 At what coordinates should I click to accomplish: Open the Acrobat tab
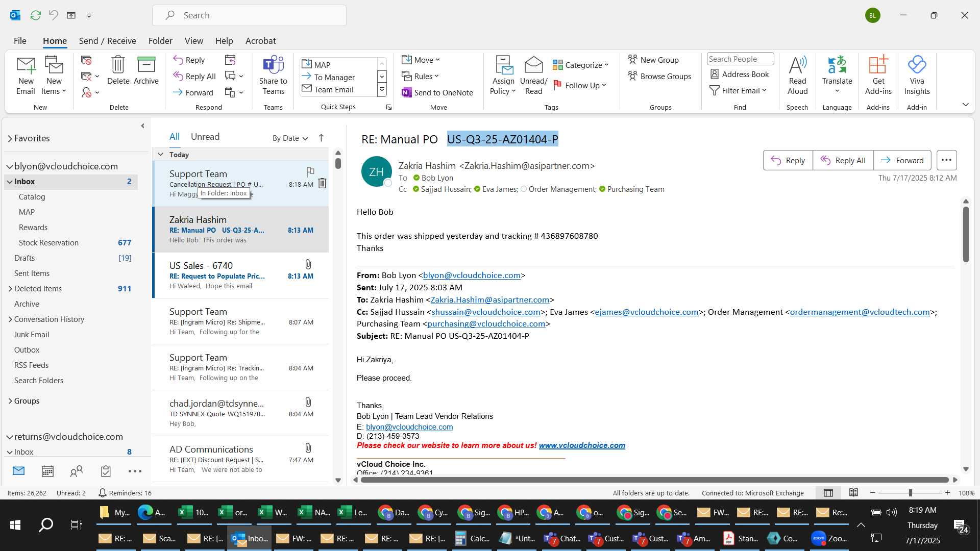[260, 41]
